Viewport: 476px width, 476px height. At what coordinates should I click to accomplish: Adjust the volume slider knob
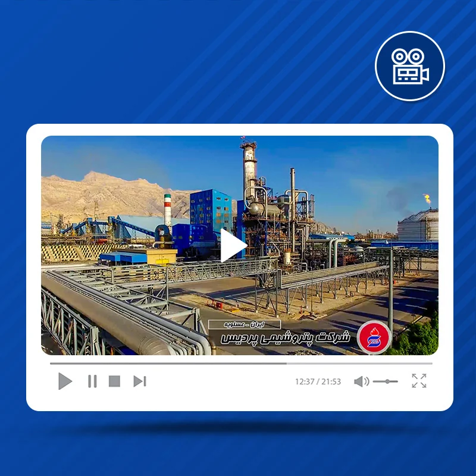coord(387,381)
